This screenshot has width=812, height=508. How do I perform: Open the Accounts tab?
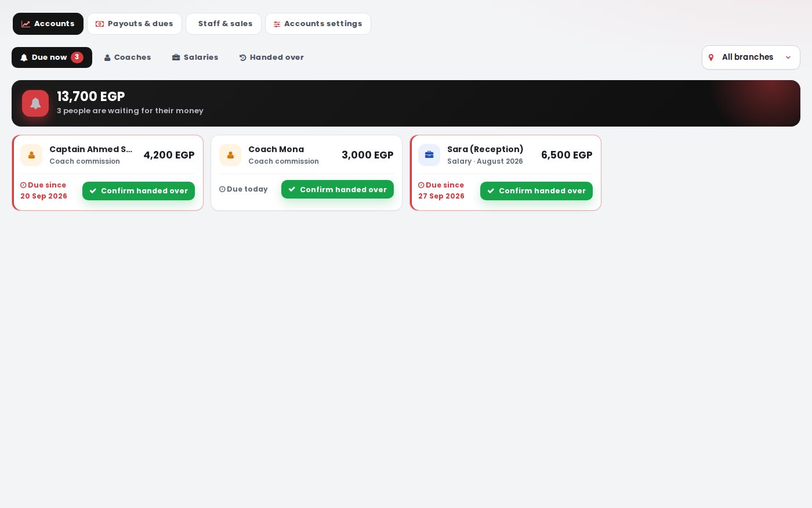pyautogui.click(x=48, y=24)
